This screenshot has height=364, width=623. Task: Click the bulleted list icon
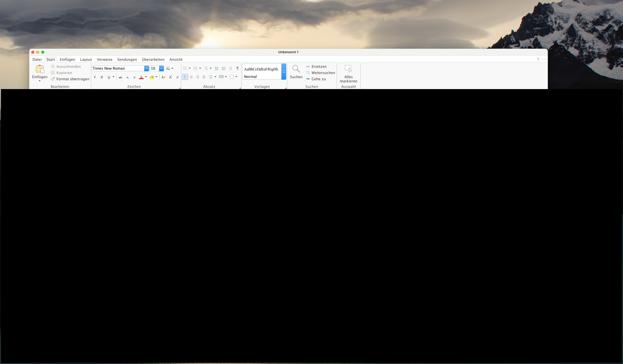[185, 68]
